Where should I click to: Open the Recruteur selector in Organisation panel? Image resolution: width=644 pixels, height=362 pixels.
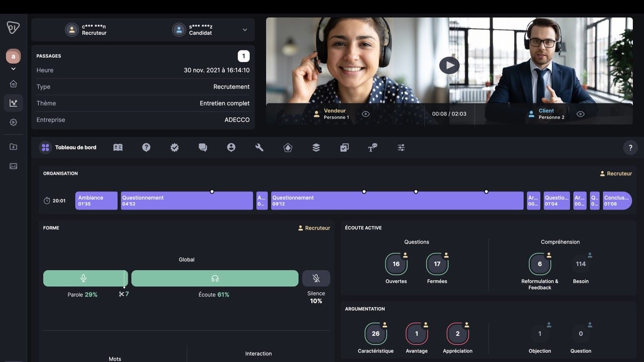click(616, 173)
